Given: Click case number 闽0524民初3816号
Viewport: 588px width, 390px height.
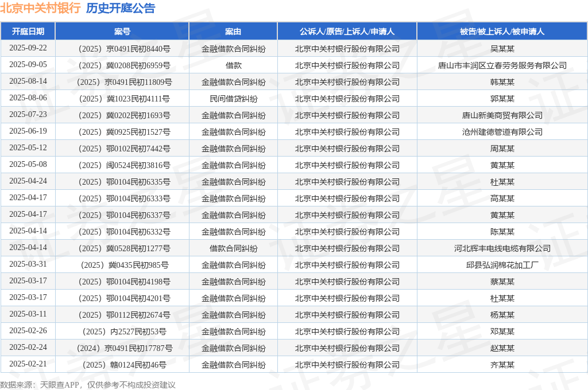Looking at the screenshot, I should 124,165.
